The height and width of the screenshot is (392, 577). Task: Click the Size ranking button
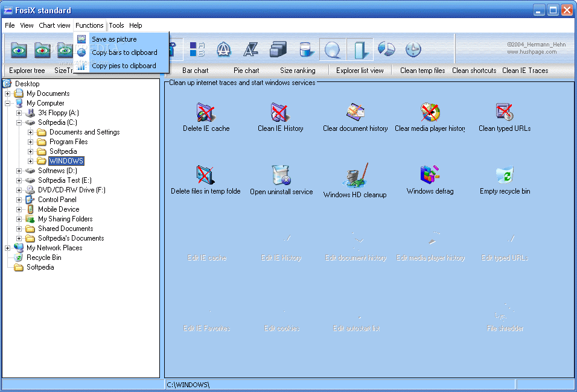(x=298, y=70)
